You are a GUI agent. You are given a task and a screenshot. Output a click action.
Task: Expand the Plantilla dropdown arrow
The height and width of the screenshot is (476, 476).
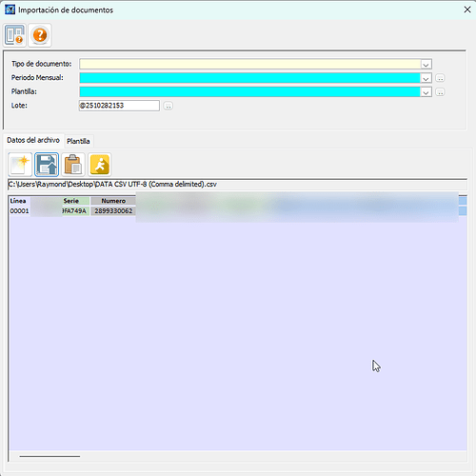tap(426, 92)
